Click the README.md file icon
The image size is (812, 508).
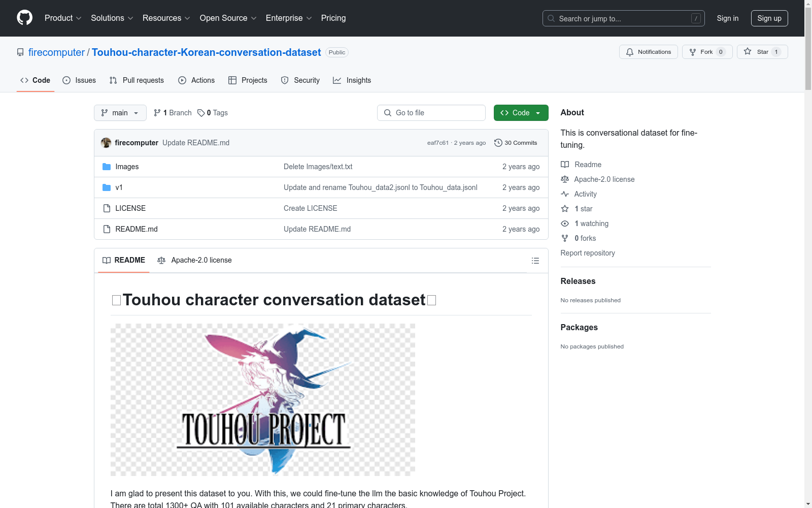tap(107, 229)
